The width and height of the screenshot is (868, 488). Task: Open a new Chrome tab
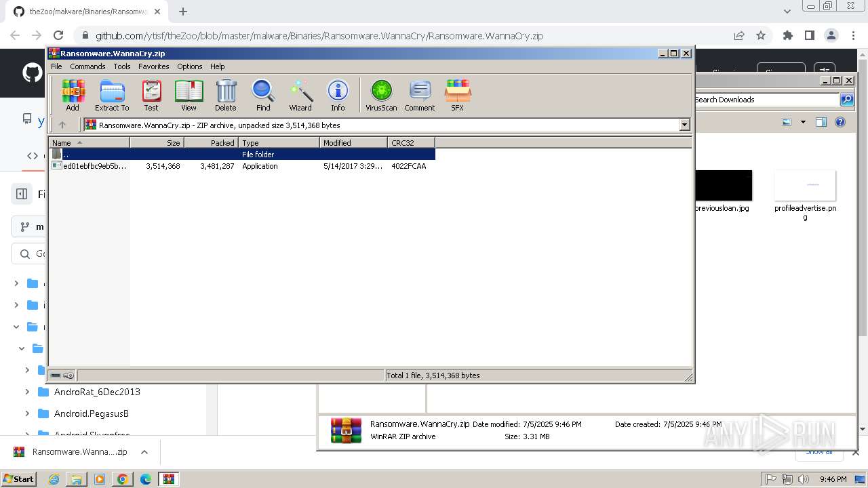pos(183,12)
